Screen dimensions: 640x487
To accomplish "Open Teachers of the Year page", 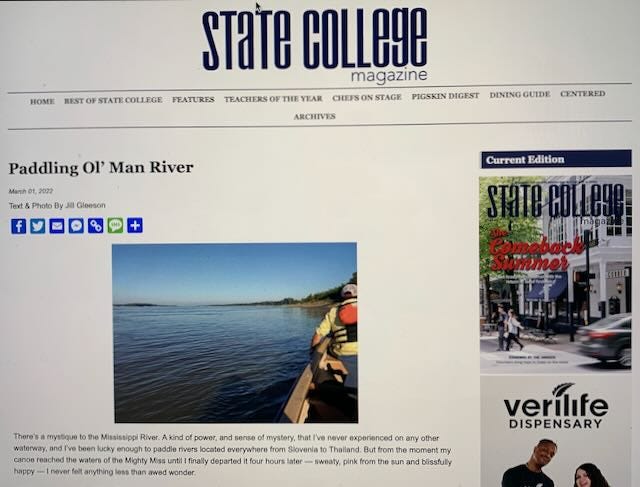I will click(273, 99).
